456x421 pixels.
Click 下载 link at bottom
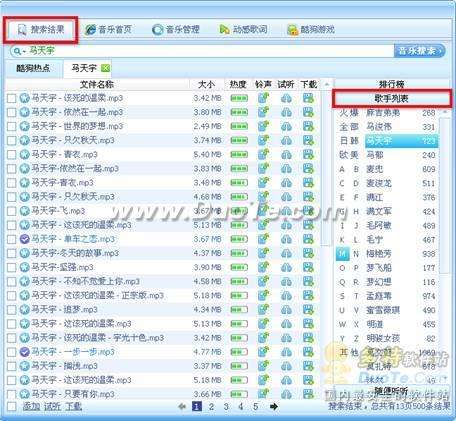coord(73,406)
